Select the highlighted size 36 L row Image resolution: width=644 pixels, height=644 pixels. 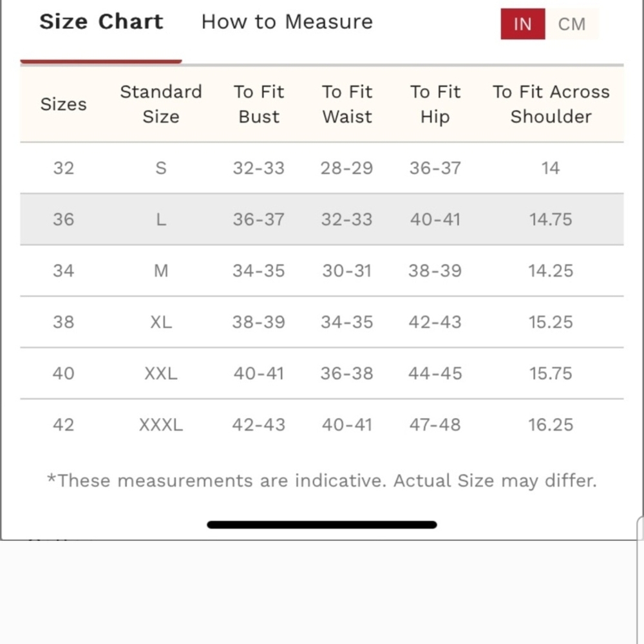(x=322, y=220)
